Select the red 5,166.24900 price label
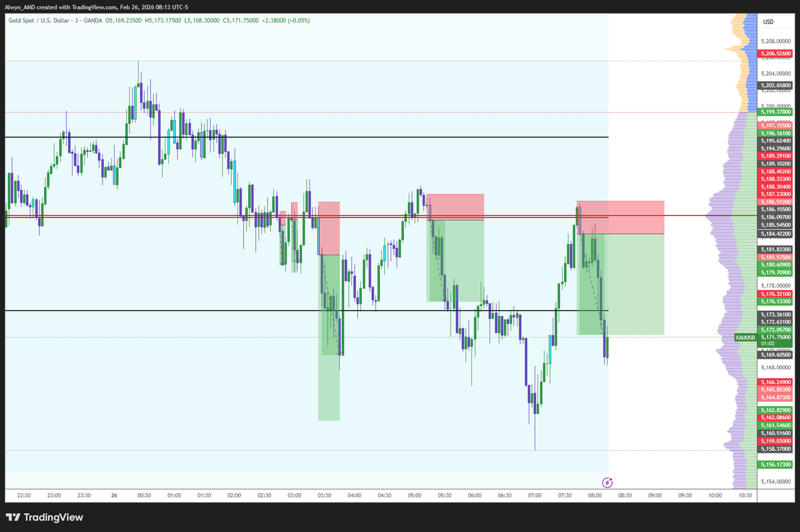 point(775,381)
